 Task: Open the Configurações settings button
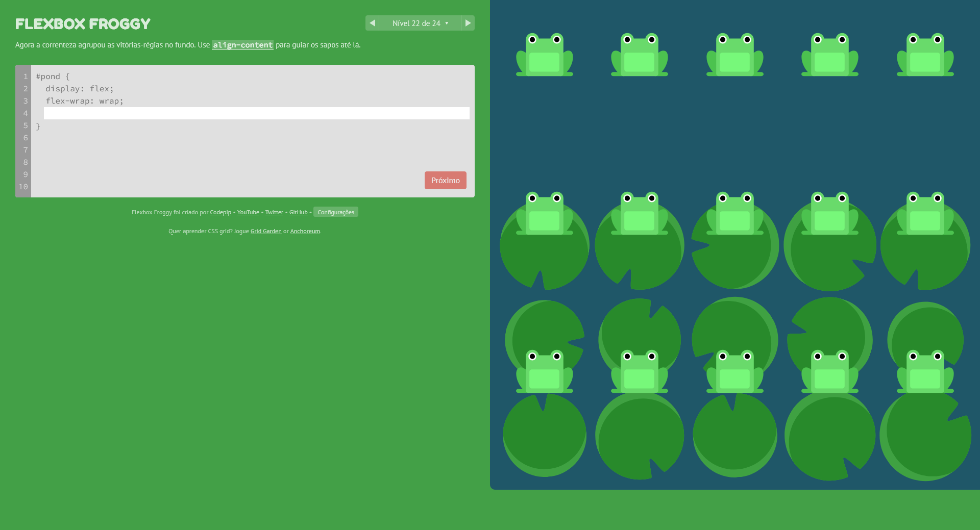click(336, 212)
